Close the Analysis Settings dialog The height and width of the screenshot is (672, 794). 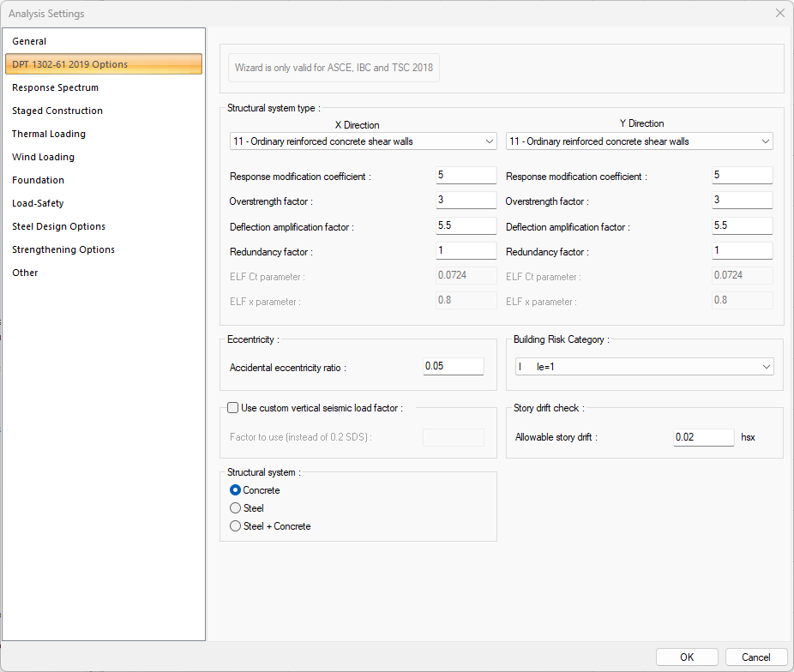point(779,13)
